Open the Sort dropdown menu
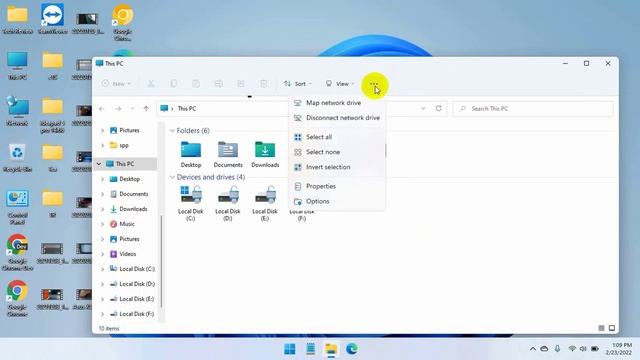Viewport: 640px width, 360px height. click(x=298, y=84)
